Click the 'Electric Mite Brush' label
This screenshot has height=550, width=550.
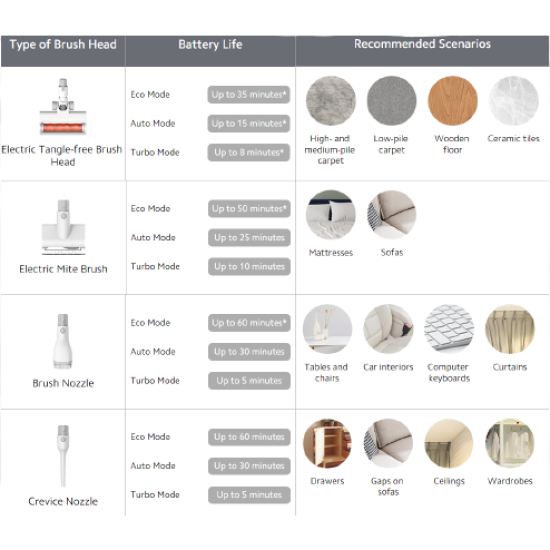click(x=63, y=269)
